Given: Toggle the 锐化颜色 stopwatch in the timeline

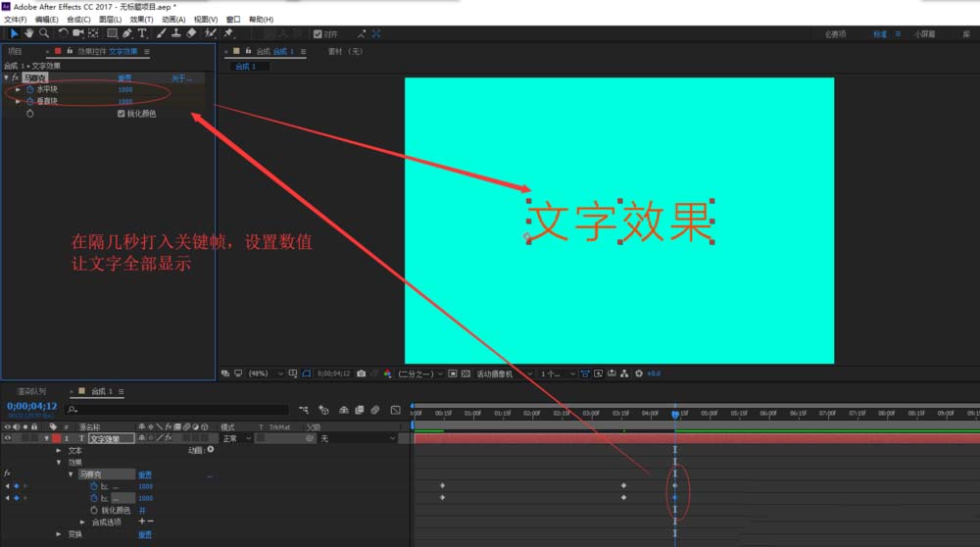Looking at the screenshot, I should [94, 510].
